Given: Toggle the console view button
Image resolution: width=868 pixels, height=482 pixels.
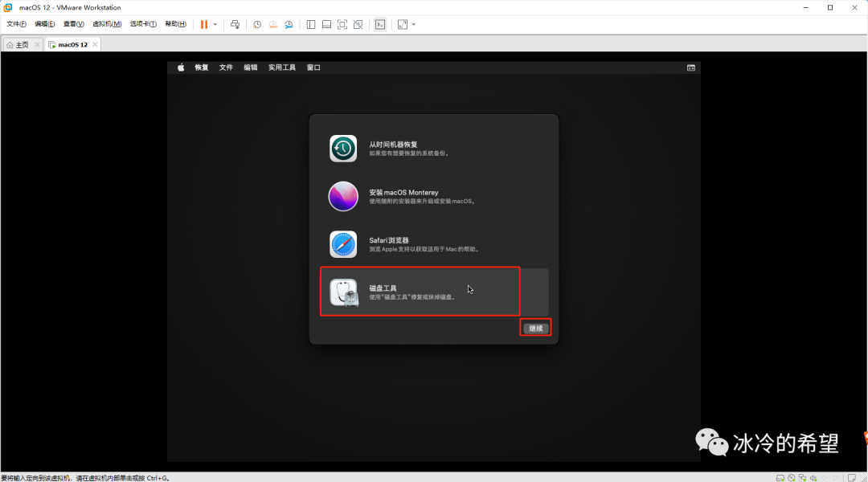Looking at the screenshot, I should 380,24.
